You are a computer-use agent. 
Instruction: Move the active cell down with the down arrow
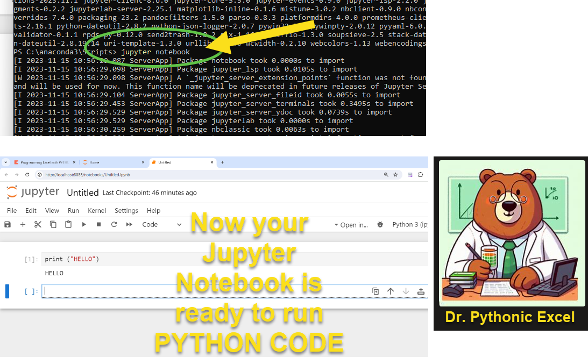tap(406, 291)
